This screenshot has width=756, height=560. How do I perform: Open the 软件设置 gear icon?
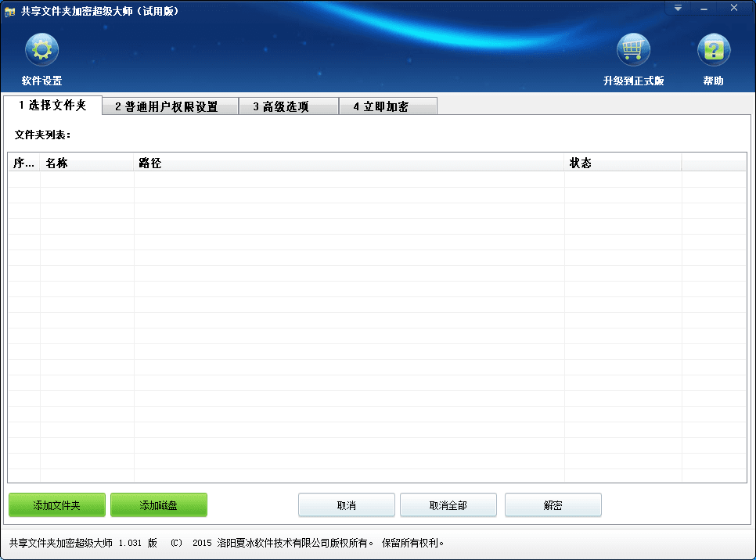[41, 51]
